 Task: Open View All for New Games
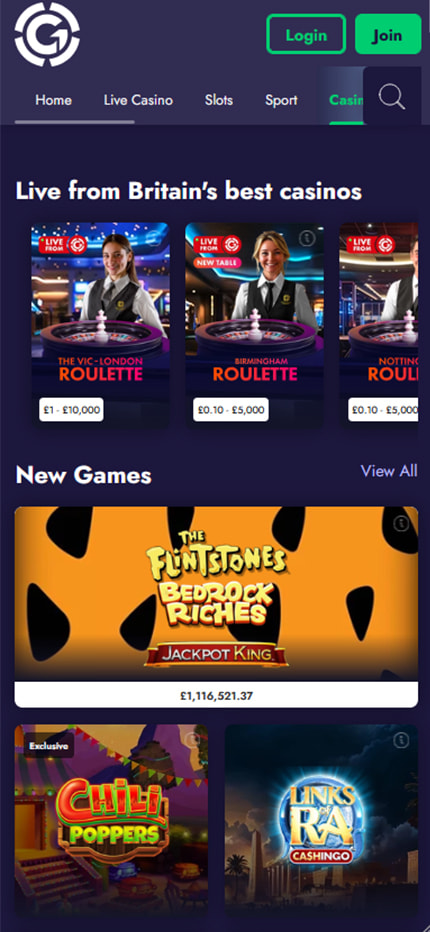pyautogui.click(x=389, y=471)
